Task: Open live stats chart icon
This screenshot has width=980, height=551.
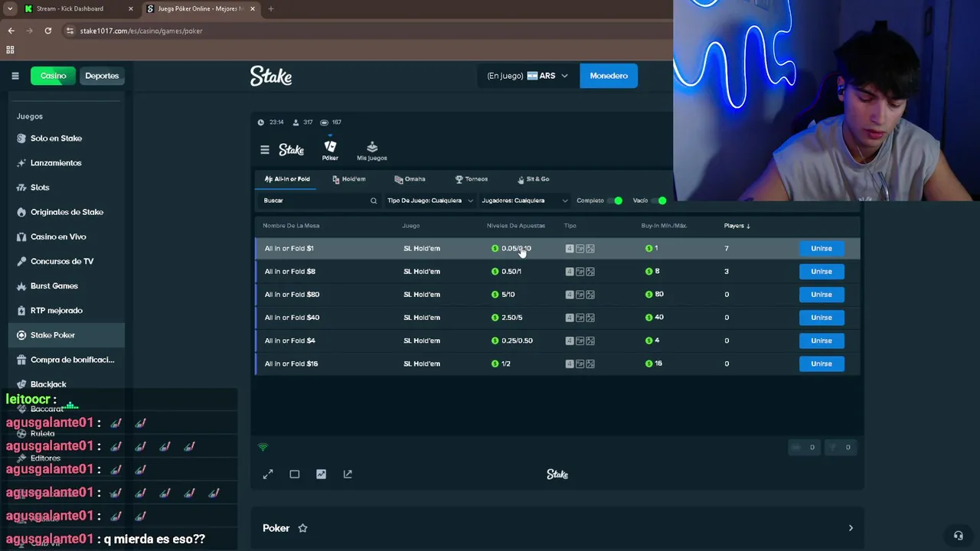Action: (x=321, y=474)
